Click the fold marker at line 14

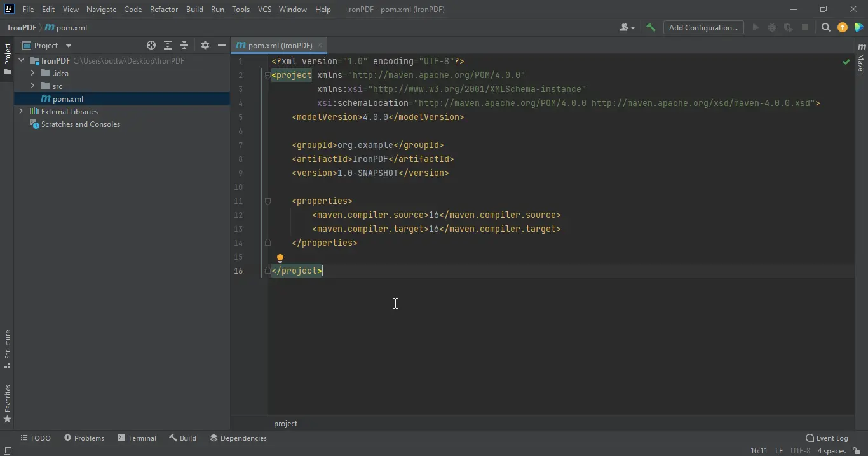tap(268, 243)
